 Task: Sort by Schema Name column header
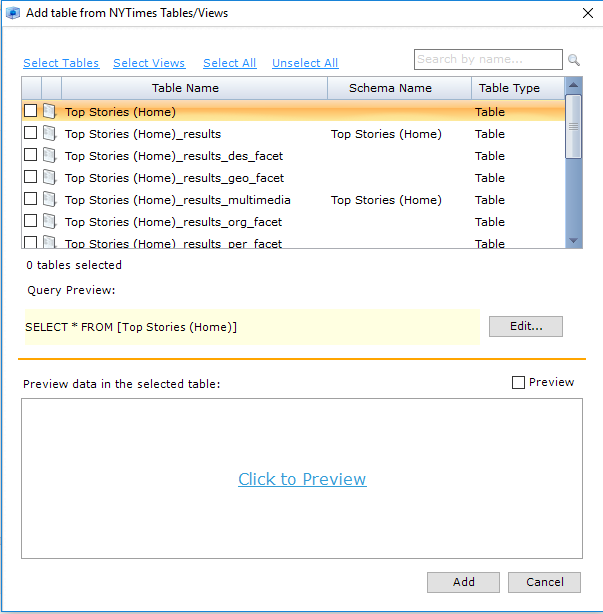click(390, 88)
